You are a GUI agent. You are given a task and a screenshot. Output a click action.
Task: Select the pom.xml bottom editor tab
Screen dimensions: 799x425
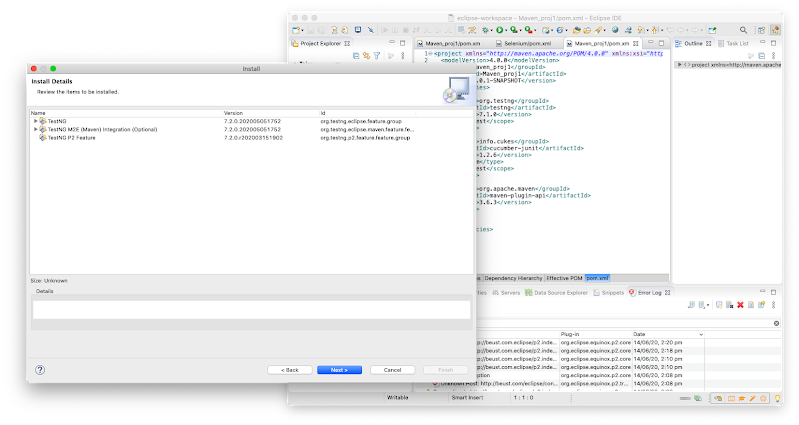click(597, 278)
